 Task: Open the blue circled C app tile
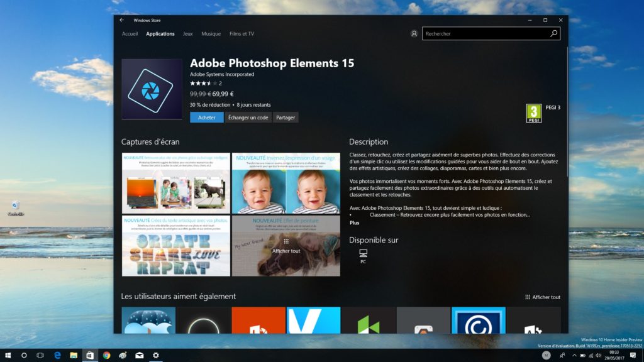pos(479,320)
